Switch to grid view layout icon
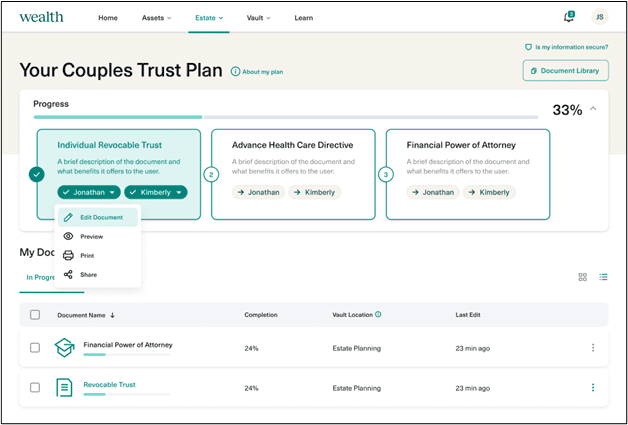The width and height of the screenshot is (628, 425). (x=583, y=277)
